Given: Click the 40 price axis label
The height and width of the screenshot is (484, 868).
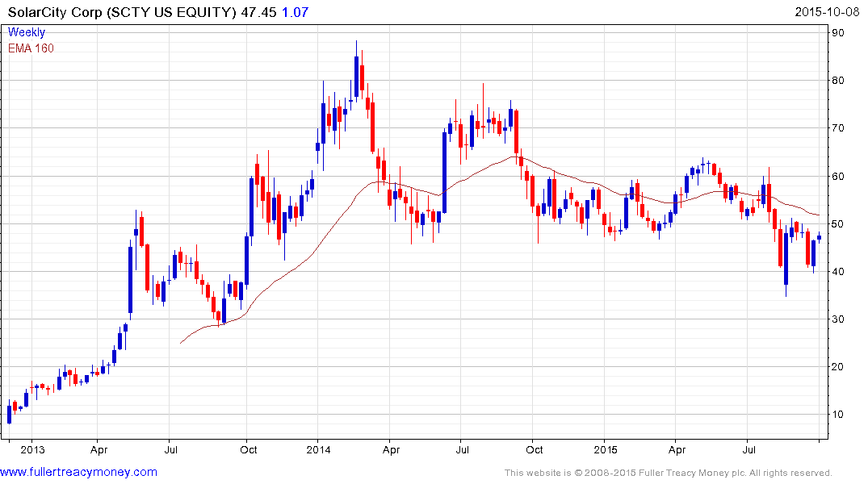Looking at the screenshot, I should 838,272.
